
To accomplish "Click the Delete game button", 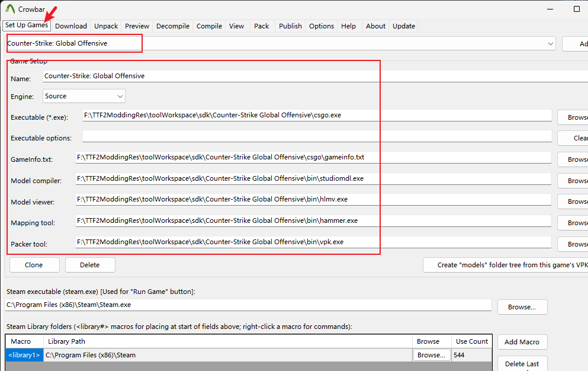I will (x=90, y=265).
